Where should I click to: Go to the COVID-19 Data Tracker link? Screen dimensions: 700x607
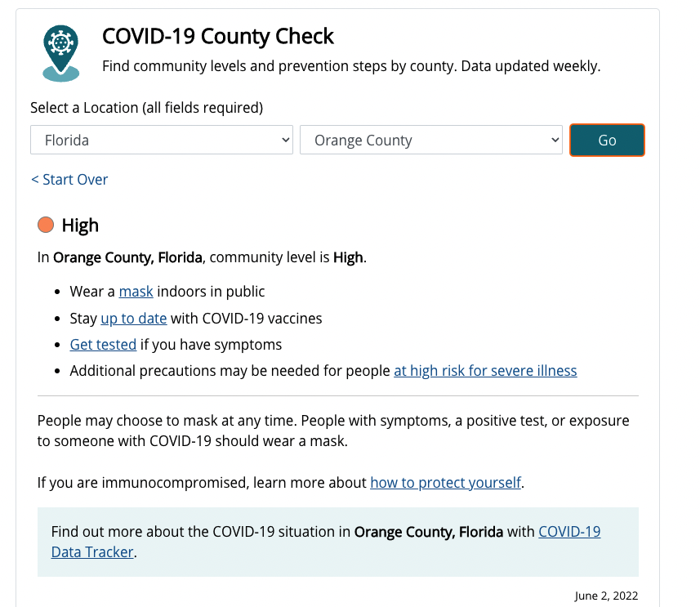(569, 532)
